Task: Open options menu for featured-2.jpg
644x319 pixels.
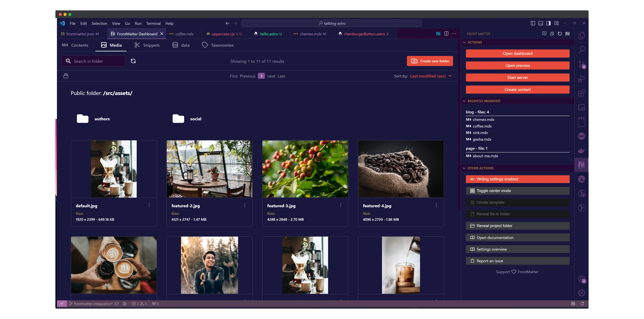Action: [245, 205]
